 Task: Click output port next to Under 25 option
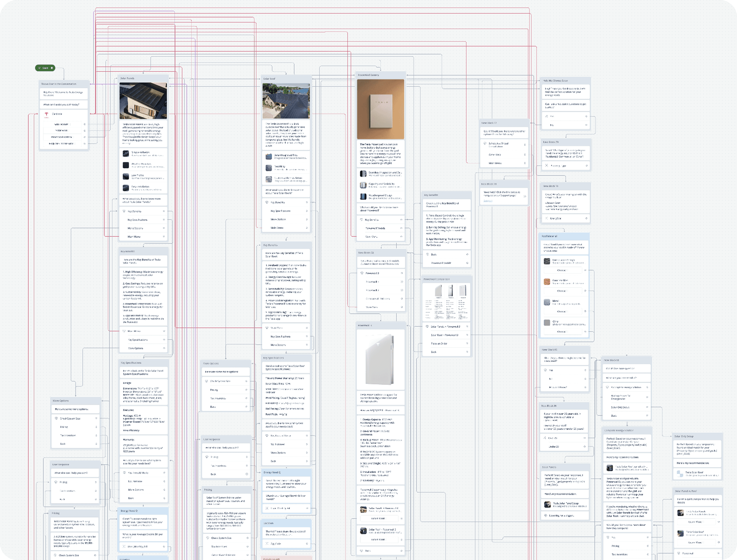pyautogui.click(x=585, y=446)
